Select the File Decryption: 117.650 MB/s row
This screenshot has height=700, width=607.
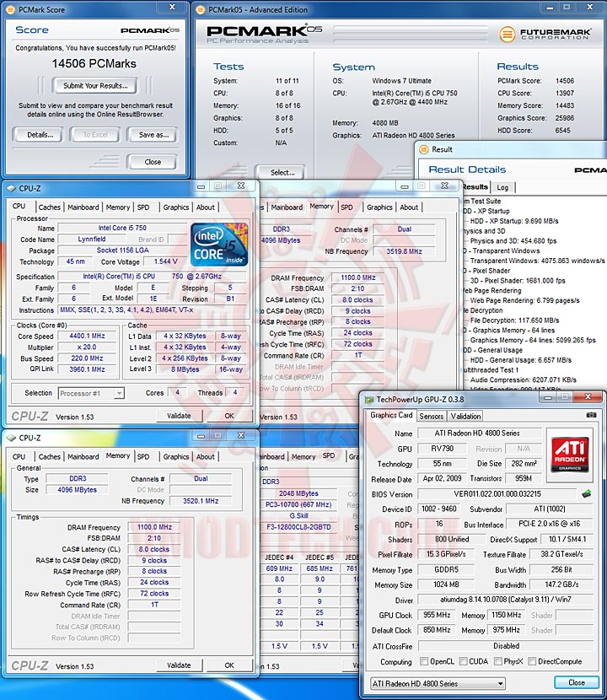point(514,320)
